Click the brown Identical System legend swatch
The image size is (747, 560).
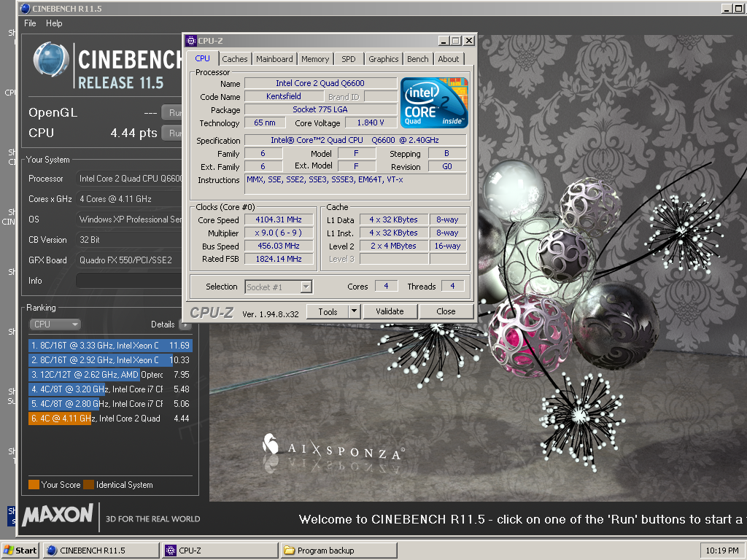pyautogui.click(x=88, y=485)
